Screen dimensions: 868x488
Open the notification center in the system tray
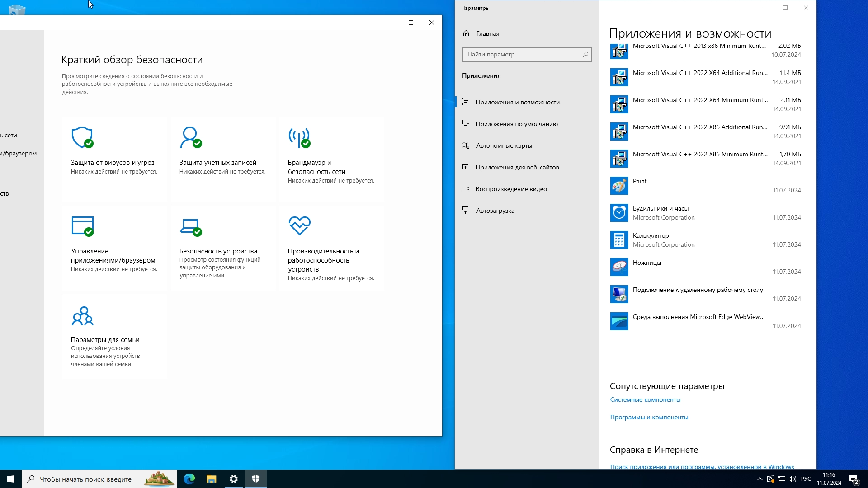pos(853,479)
